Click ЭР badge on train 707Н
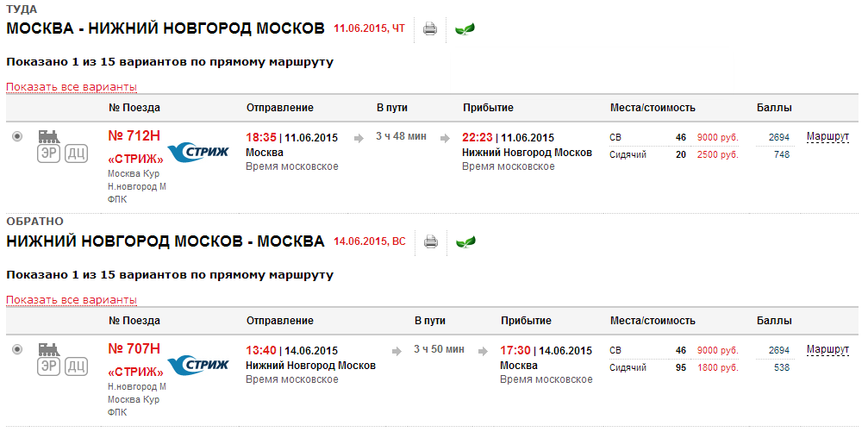This screenshot has height=432, width=868. 49,366
